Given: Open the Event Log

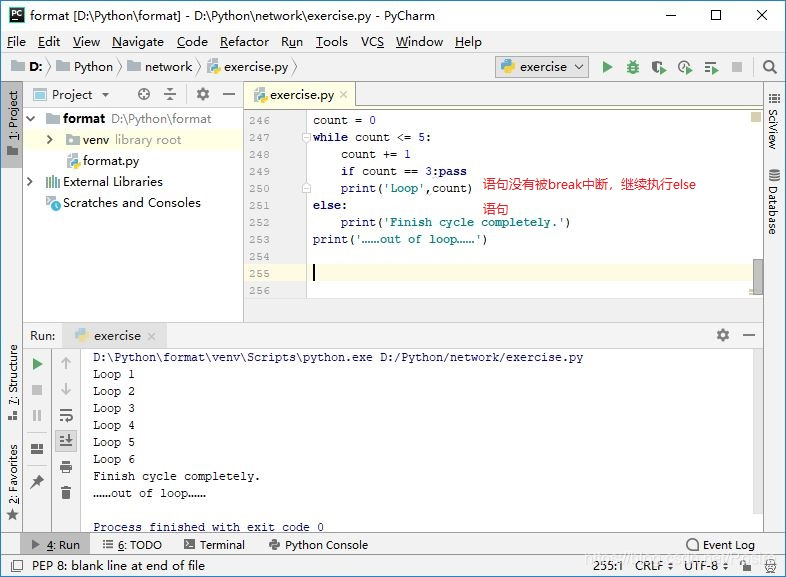Looking at the screenshot, I should point(720,545).
